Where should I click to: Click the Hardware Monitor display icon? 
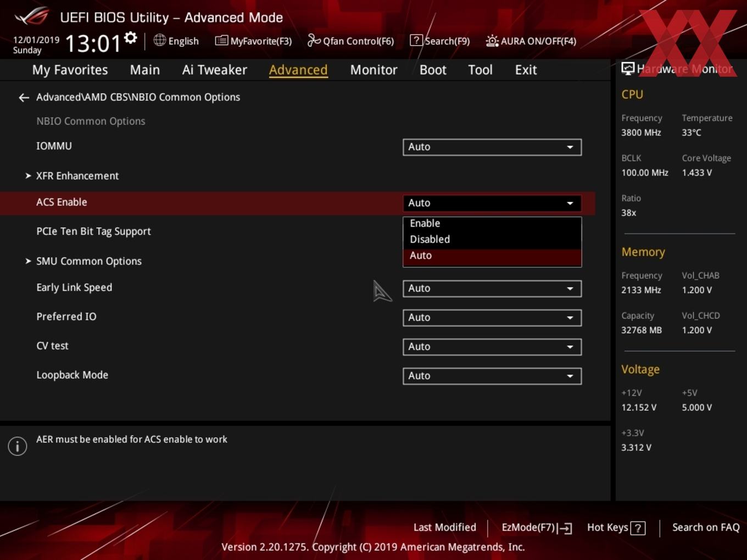tap(628, 69)
